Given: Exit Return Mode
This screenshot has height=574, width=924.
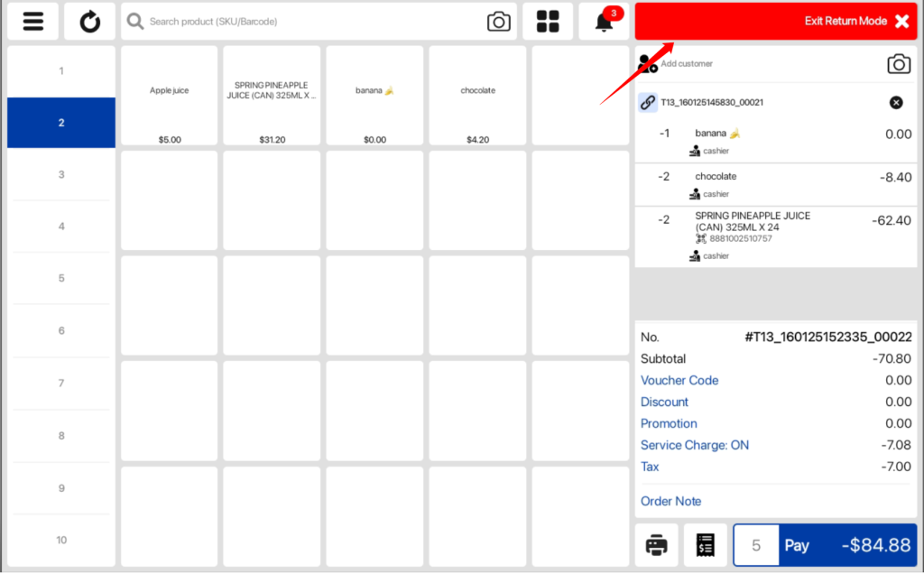Looking at the screenshot, I should tap(776, 22).
